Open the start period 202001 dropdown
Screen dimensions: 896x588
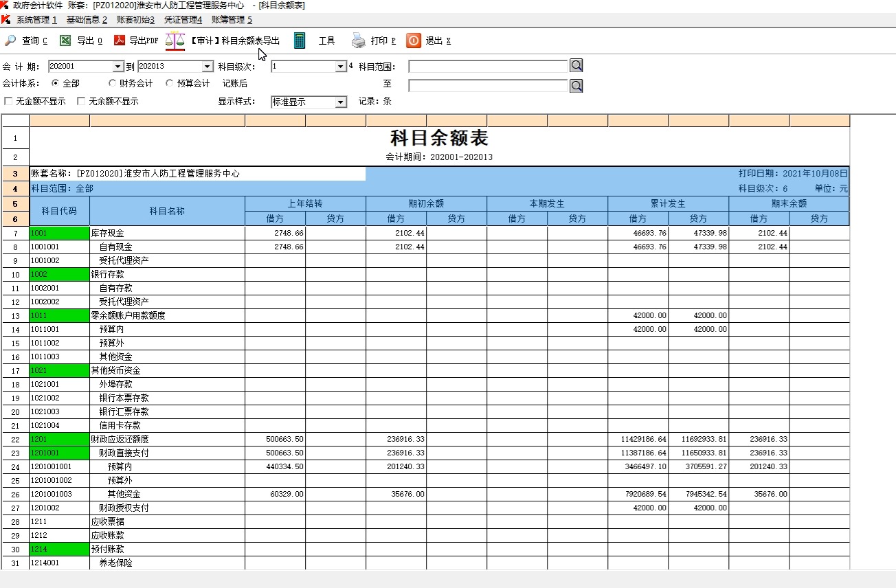click(117, 67)
